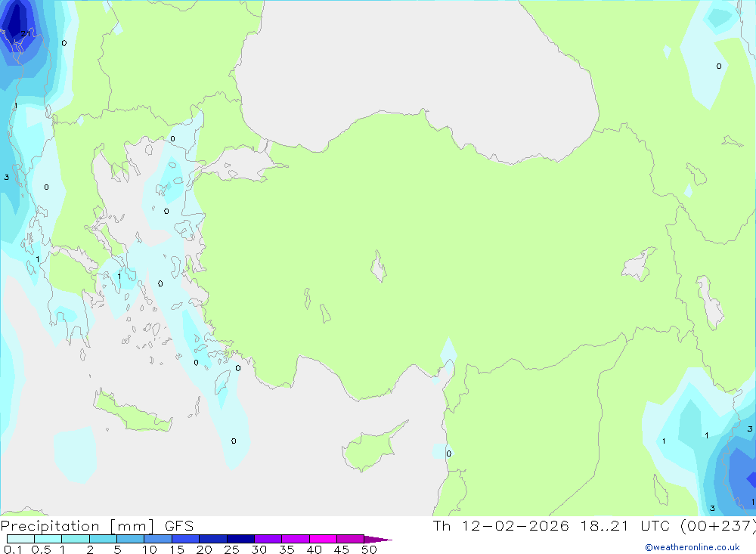Click the 30–35 mm purple legend swatch
Image resolution: width=756 pixels, height=554 pixels.
268,539
